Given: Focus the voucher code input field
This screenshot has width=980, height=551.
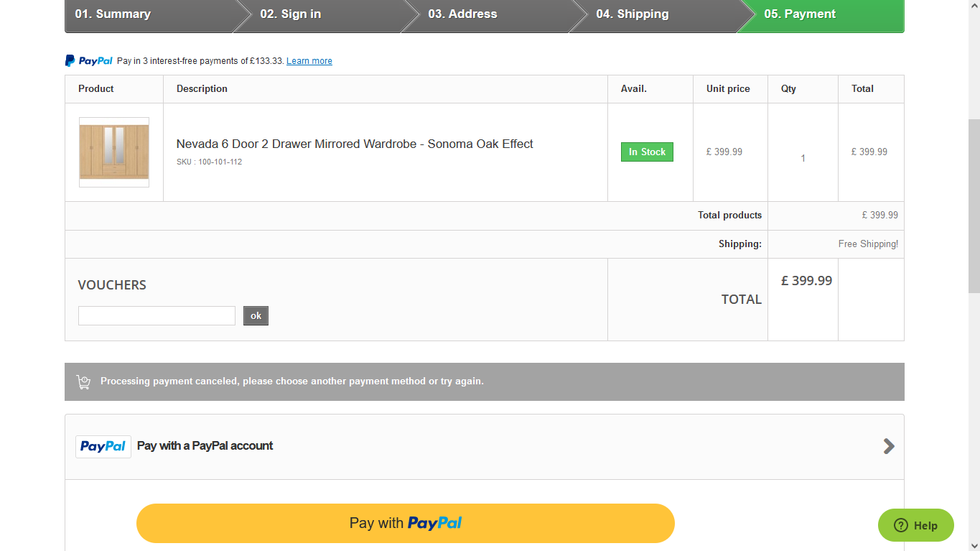Looking at the screenshot, I should (x=157, y=315).
